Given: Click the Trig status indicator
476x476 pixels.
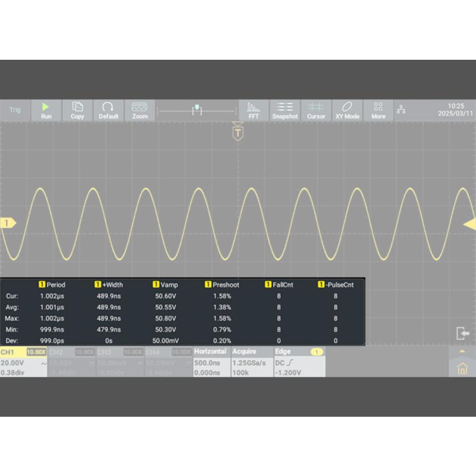Looking at the screenshot, I should 15,110.
